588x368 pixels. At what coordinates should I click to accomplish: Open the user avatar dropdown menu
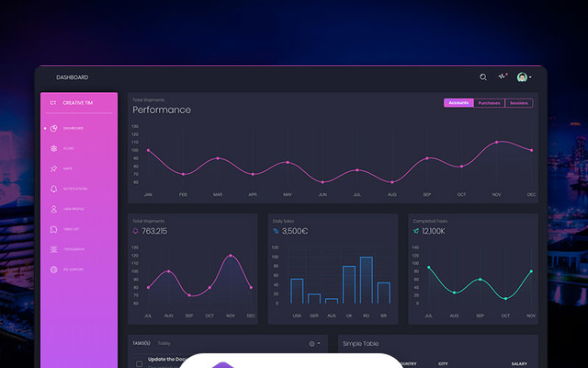[524, 77]
